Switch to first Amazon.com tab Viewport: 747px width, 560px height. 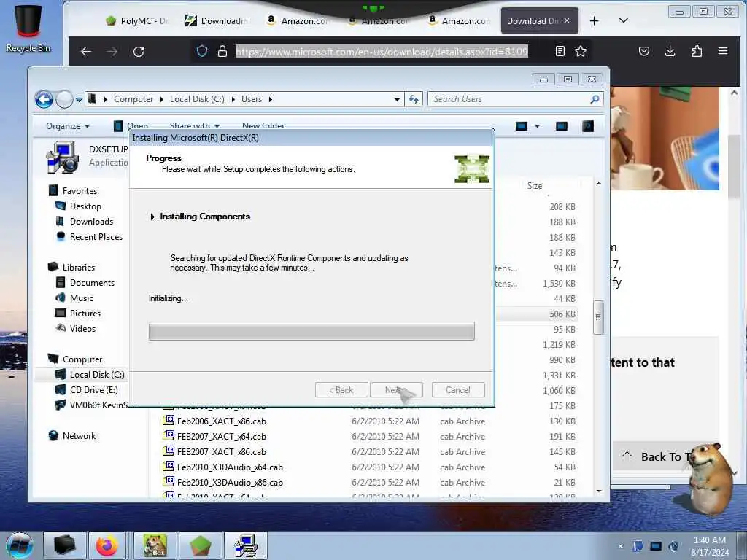pos(298,21)
